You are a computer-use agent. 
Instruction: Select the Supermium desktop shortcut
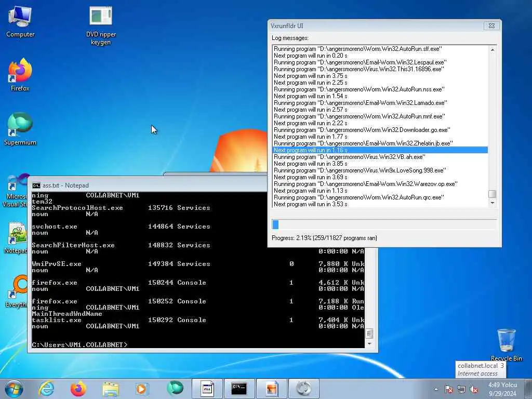20,129
